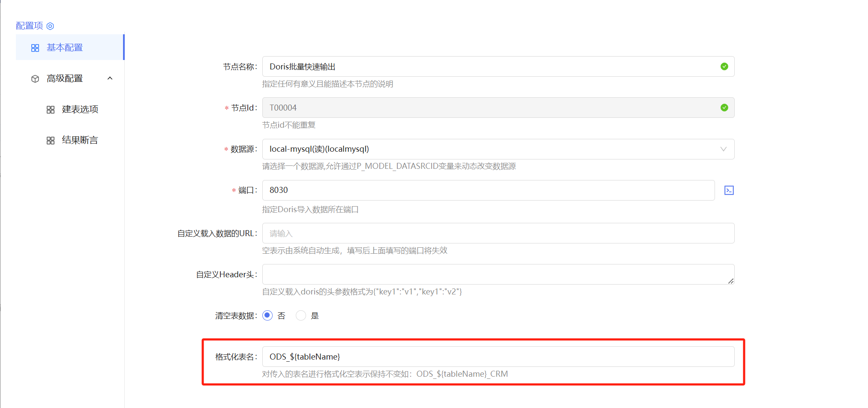The height and width of the screenshot is (408, 868).
Task: Select 否 for 清空表数据
Action: pyautogui.click(x=267, y=315)
